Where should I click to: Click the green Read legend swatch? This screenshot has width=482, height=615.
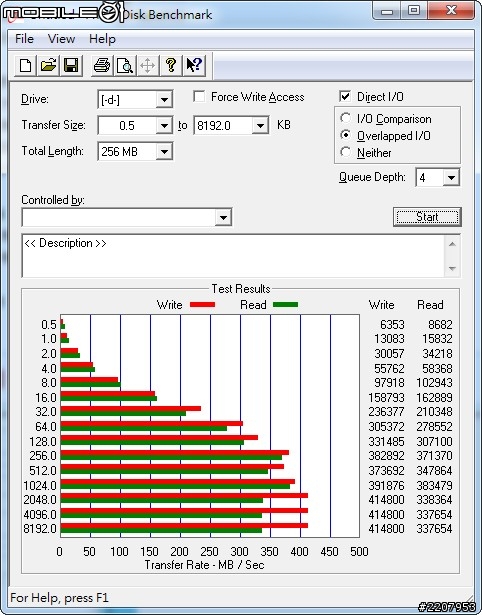(x=285, y=304)
